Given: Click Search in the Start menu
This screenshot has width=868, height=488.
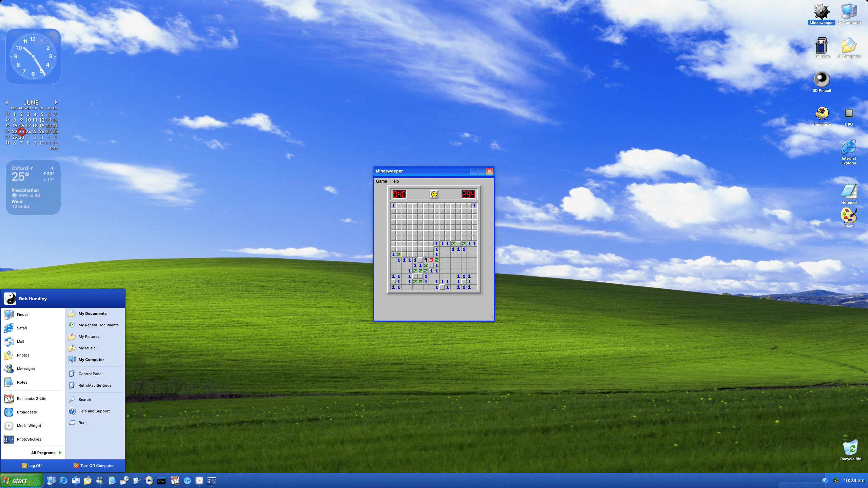Looking at the screenshot, I should point(95,400).
